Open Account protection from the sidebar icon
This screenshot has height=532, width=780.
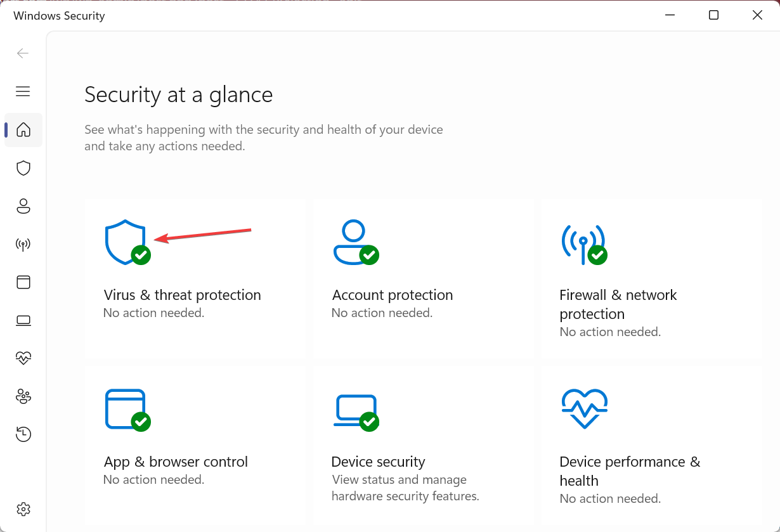(23, 206)
